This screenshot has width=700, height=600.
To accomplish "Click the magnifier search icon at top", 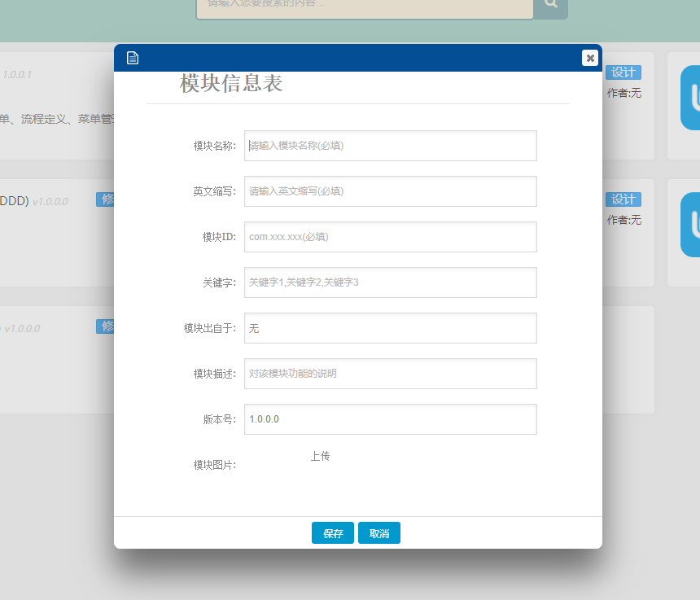I will pyautogui.click(x=551, y=4).
